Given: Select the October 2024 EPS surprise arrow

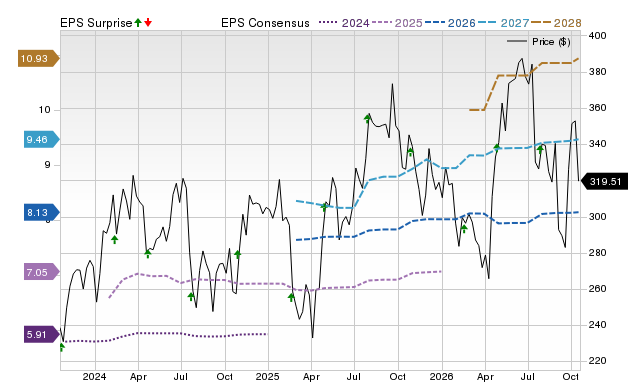Looking at the screenshot, I should [238, 254].
